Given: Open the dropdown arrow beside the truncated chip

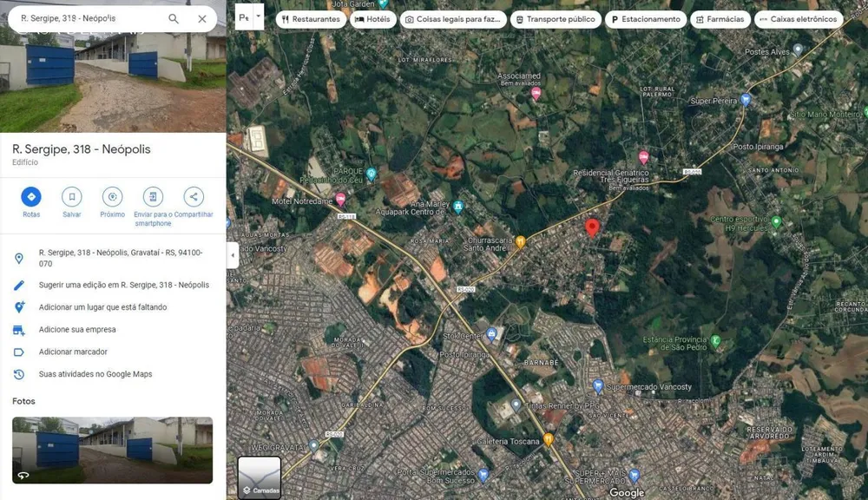Looking at the screenshot, I should point(258,16).
